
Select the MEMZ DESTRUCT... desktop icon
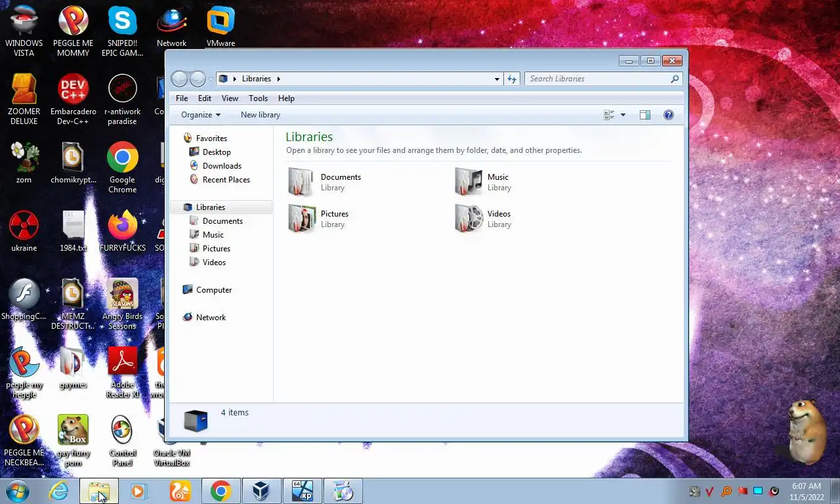click(x=73, y=304)
